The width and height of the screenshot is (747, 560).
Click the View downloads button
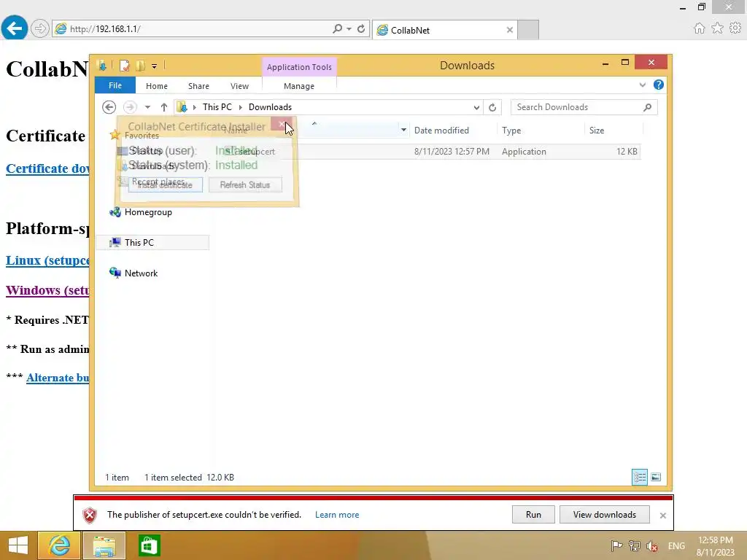(605, 514)
